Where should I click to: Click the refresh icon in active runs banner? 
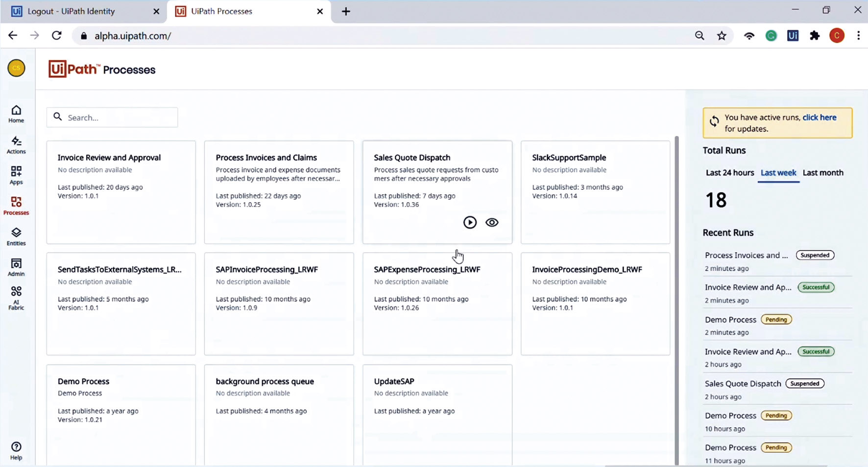[x=714, y=121]
